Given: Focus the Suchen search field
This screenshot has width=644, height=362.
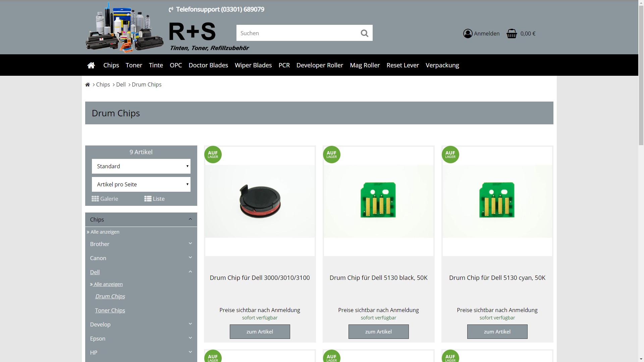Looking at the screenshot, I should 297,33.
